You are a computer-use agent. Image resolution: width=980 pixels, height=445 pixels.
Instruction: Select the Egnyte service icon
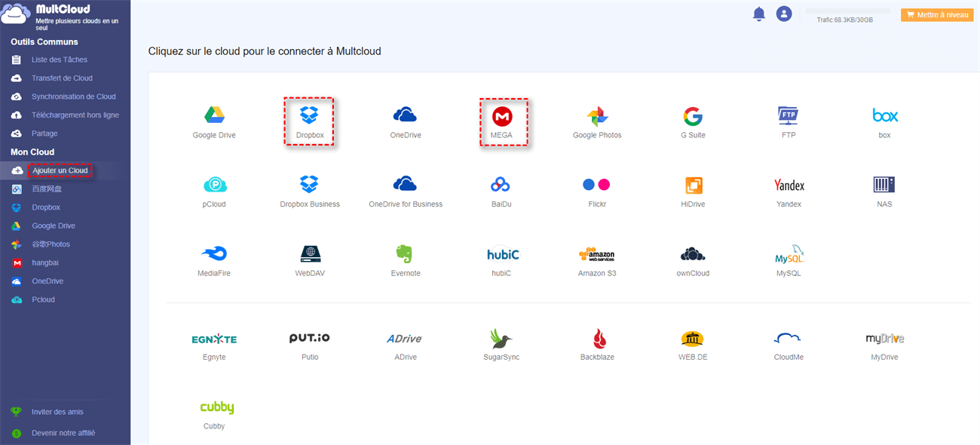tap(214, 339)
